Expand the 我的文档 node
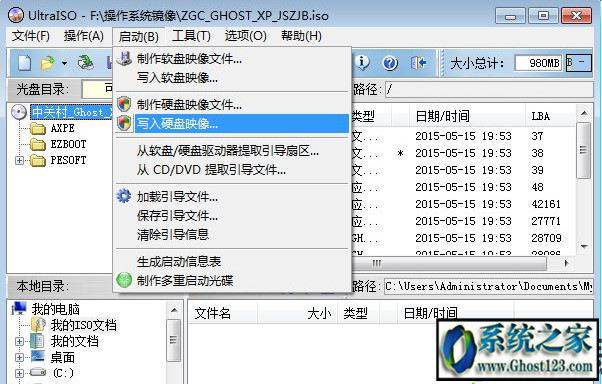The image size is (602, 384). pos(19,341)
